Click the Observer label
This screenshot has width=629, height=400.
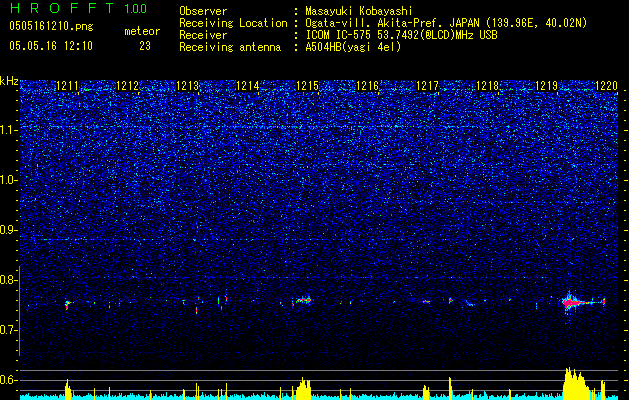203,11
